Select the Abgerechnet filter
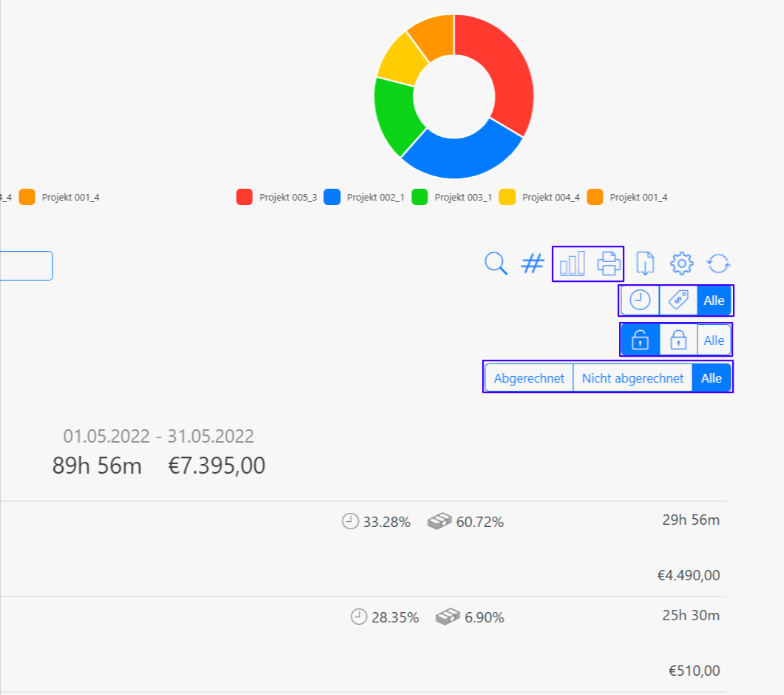This screenshot has height=695, width=784. tap(529, 378)
